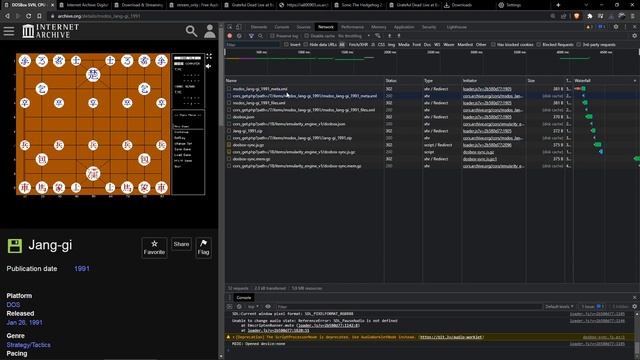The width and height of the screenshot is (640, 360).
Task: Click the Favorite button
Action: point(154,248)
